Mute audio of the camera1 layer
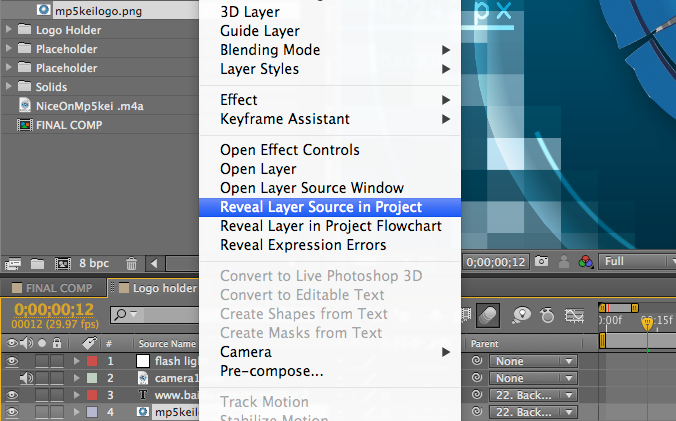This screenshot has width=676, height=421. (26, 379)
